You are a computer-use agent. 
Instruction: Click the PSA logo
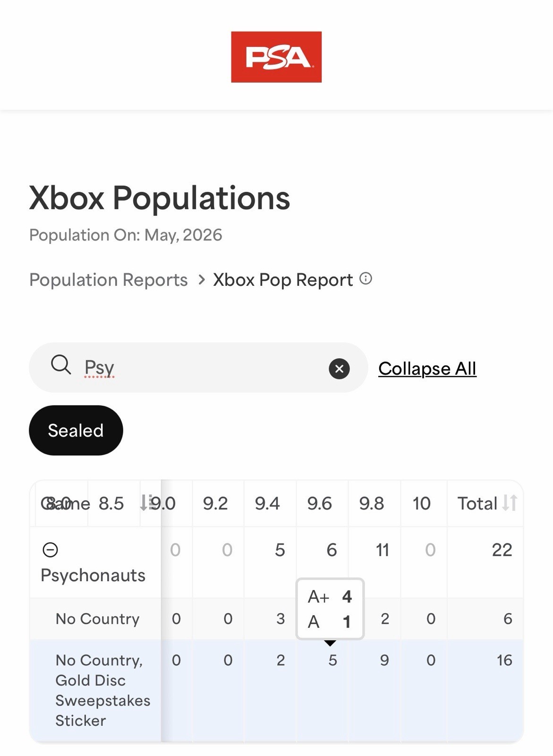tap(276, 57)
